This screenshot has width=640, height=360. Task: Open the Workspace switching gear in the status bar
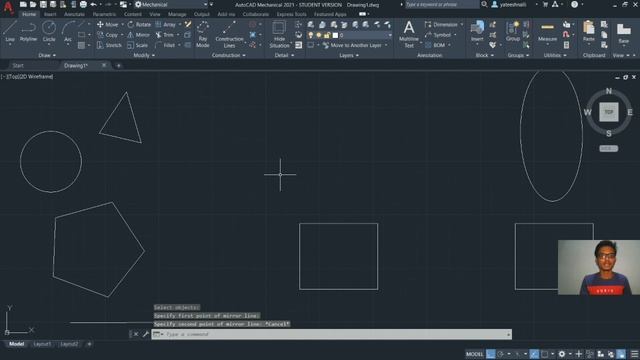pyautogui.click(x=562, y=354)
